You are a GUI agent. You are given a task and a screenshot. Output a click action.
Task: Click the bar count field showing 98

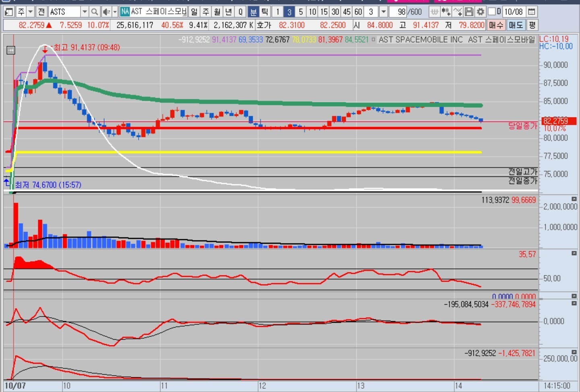click(398, 12)
